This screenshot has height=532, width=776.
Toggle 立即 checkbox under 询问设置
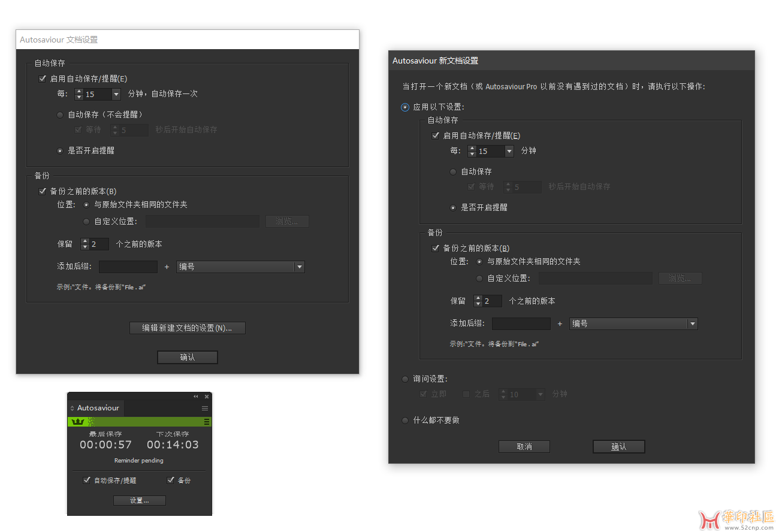[424, 394]
